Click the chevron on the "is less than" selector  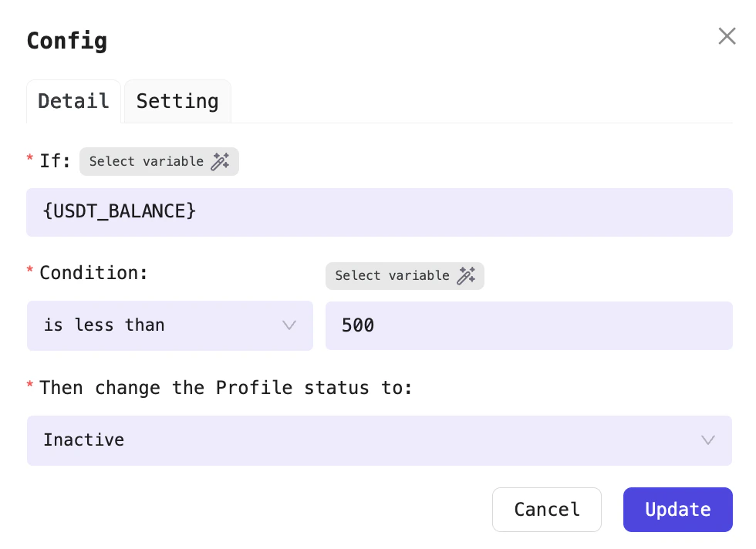tap(289, 325)
